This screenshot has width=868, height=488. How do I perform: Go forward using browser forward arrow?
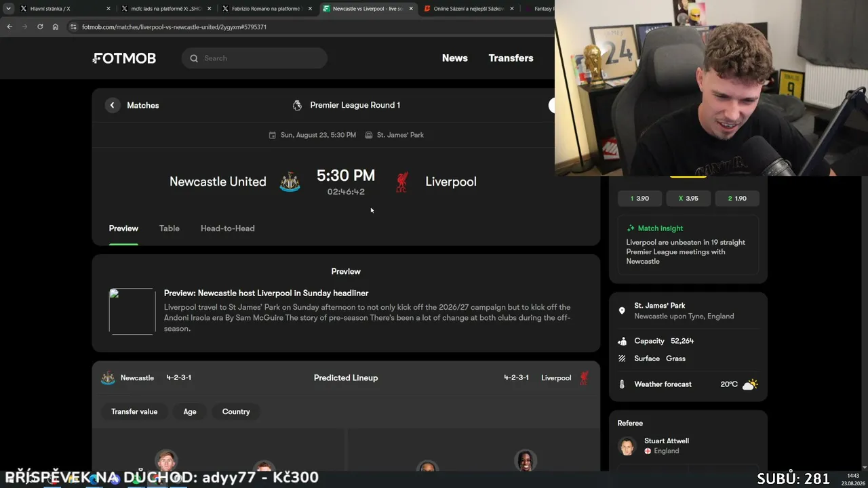(x=25, y=27)
